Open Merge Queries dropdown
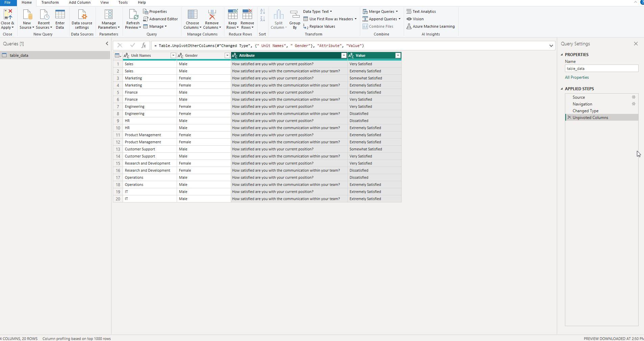The image size is (644, 341). click(x=380, y=11)
